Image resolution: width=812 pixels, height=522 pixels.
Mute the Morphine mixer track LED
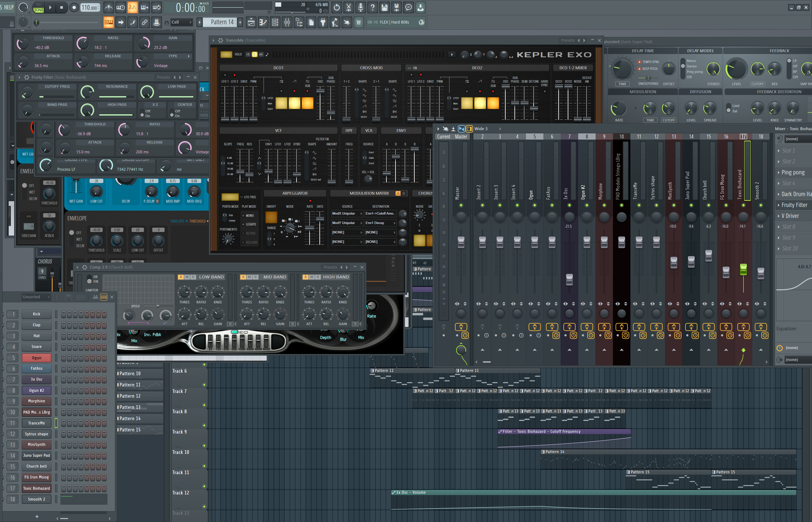click(604, 205)
